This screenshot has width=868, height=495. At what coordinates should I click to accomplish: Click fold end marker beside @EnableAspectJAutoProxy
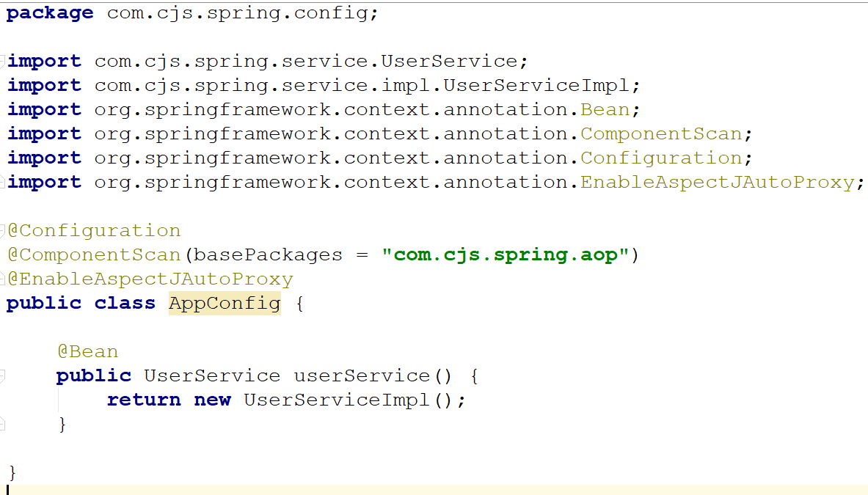pos(3,279)
